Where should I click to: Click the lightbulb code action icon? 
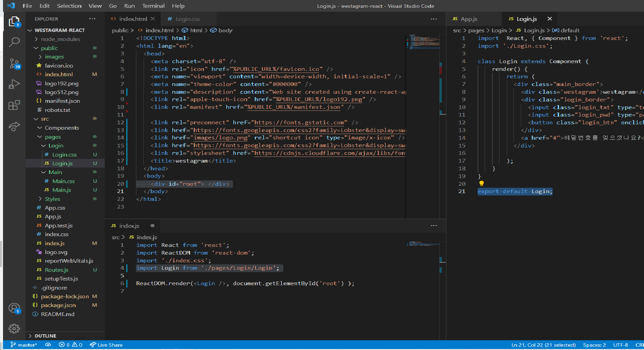click(x=482, y=183)
